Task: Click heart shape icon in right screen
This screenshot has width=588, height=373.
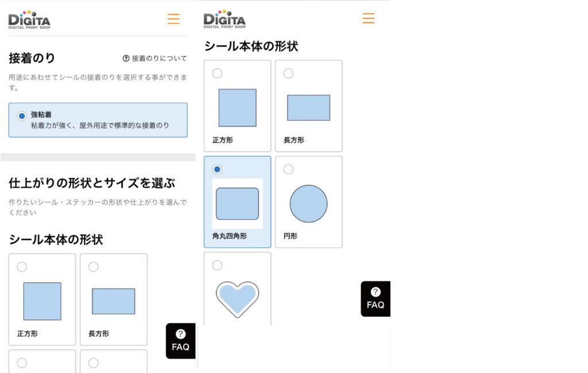Action: click(237, 299)
